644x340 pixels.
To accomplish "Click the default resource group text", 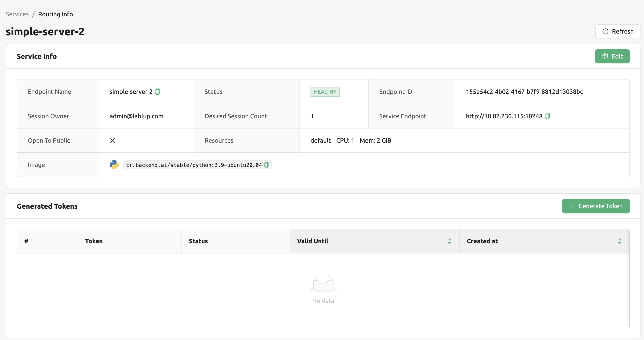I will pos(320,141).
